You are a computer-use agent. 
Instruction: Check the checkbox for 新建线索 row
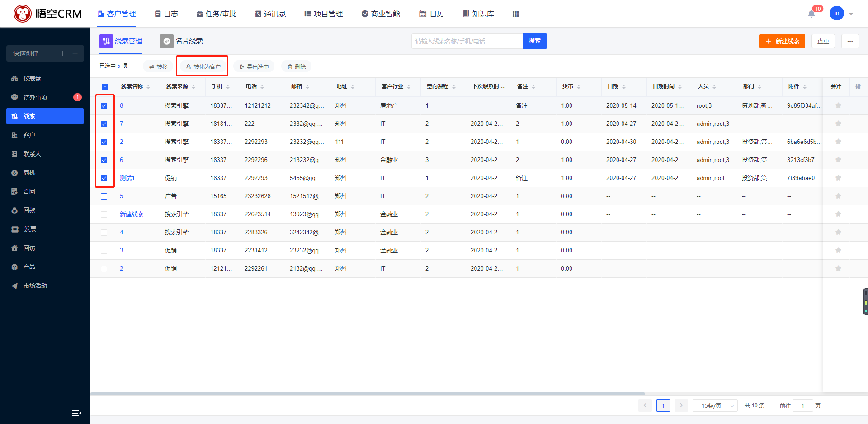coord(104,214)
